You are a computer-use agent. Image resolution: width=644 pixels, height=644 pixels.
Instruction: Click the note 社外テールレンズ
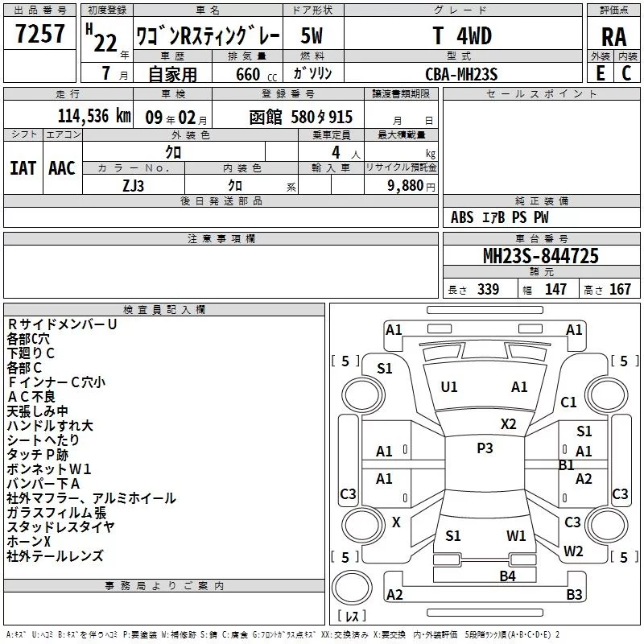point(55,556)
